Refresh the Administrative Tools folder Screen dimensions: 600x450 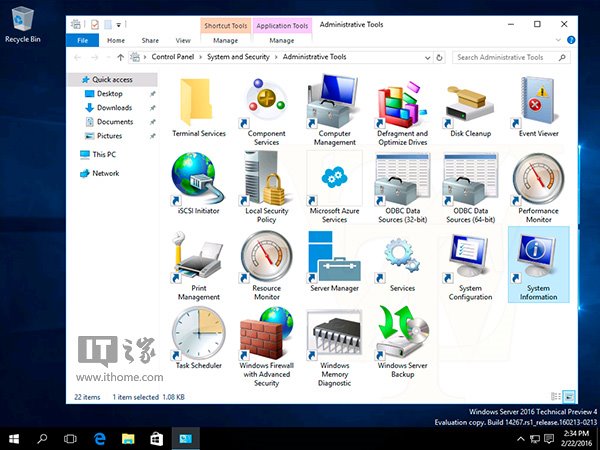tap(439, 57)
